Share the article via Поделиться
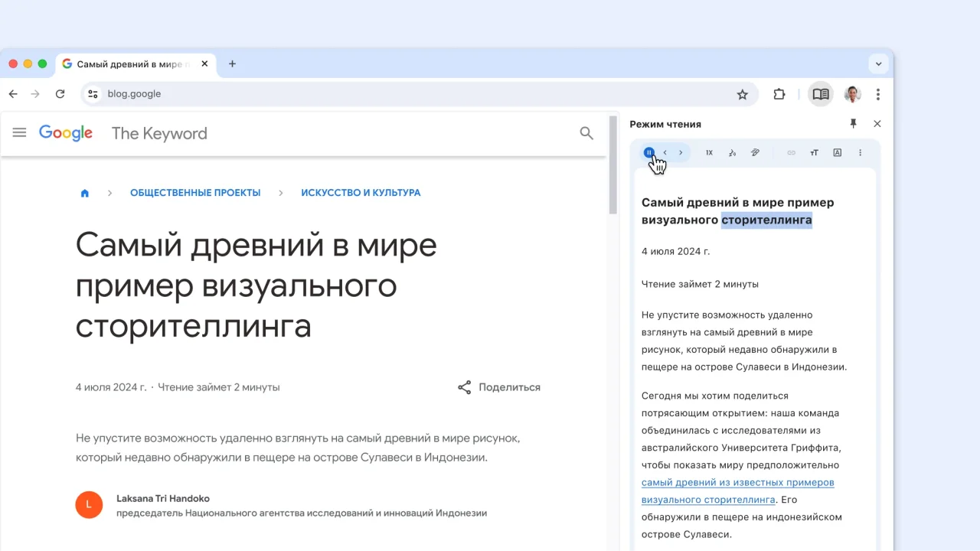980x551 pixels. 498,387
